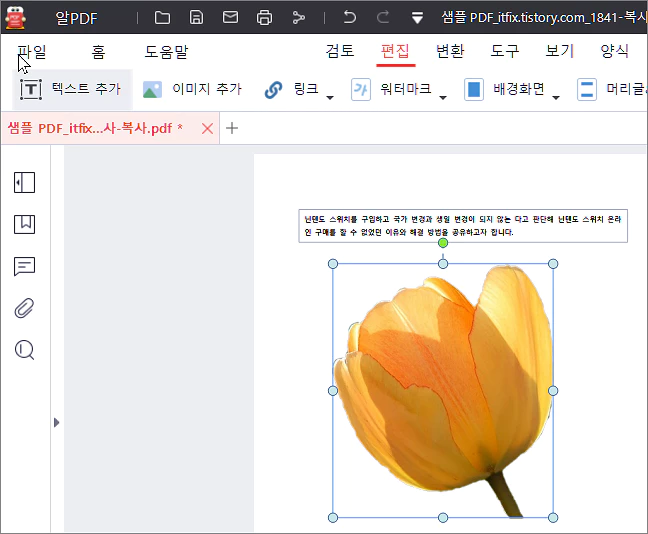
Task: Click the ALPDF app logo icon
Action: [16, 18]
